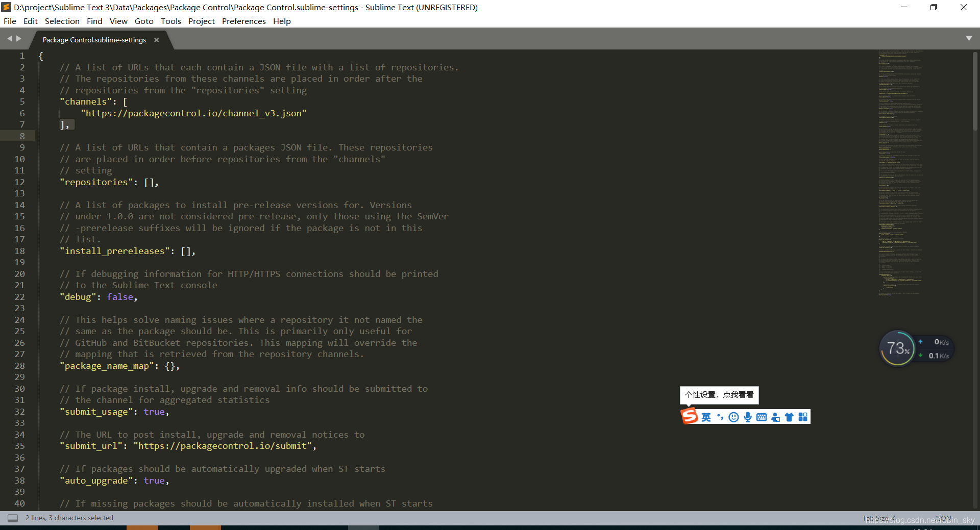980x530 pixels.
Task: Open the Sogou input method S menu
Action: (x=690, y=416)
